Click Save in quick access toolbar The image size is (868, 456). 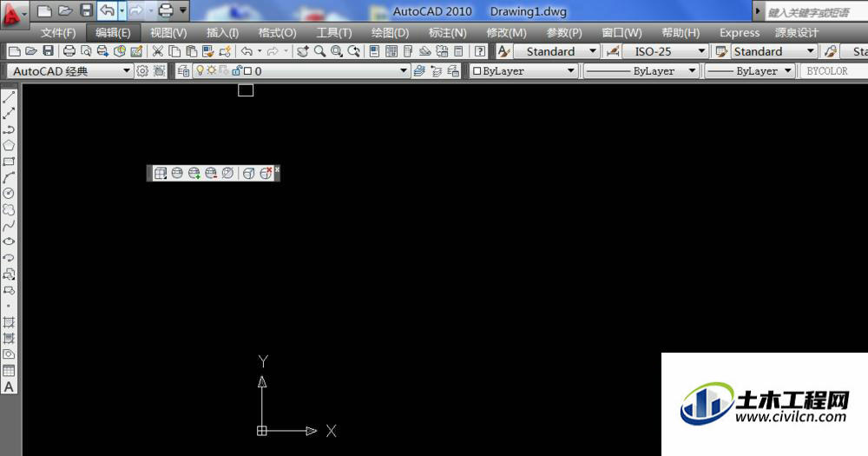86,10
